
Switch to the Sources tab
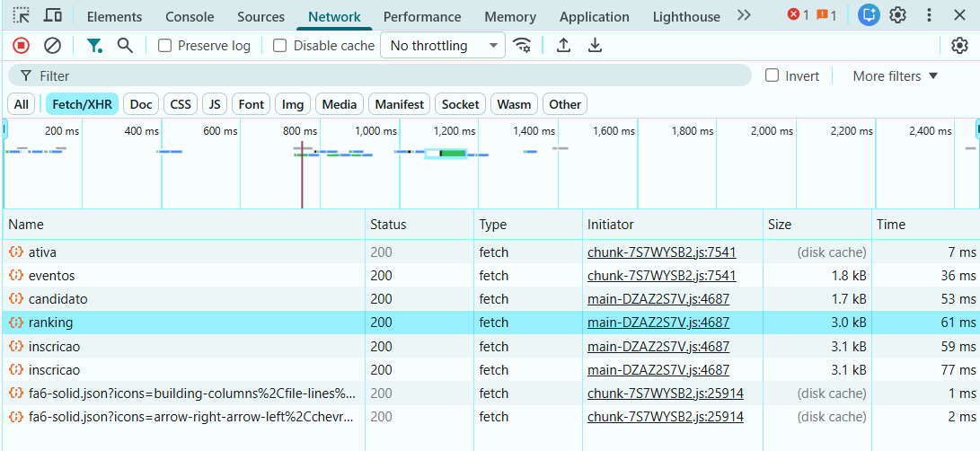[260, 17]
